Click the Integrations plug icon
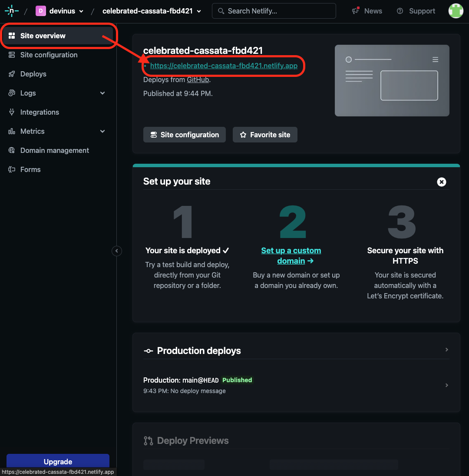The image size is (469, 476). click(x=12, y=112)
